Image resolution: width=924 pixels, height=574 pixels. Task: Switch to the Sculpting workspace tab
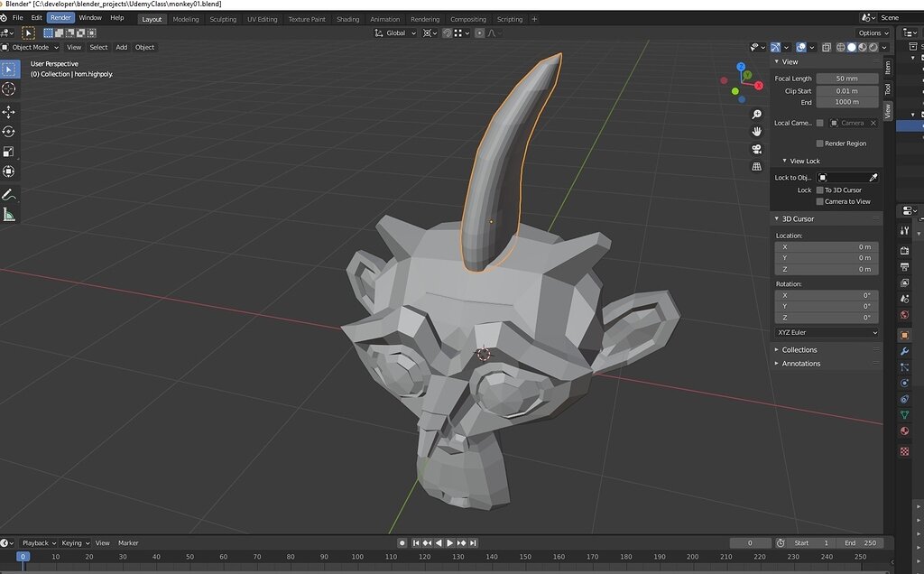223,19
